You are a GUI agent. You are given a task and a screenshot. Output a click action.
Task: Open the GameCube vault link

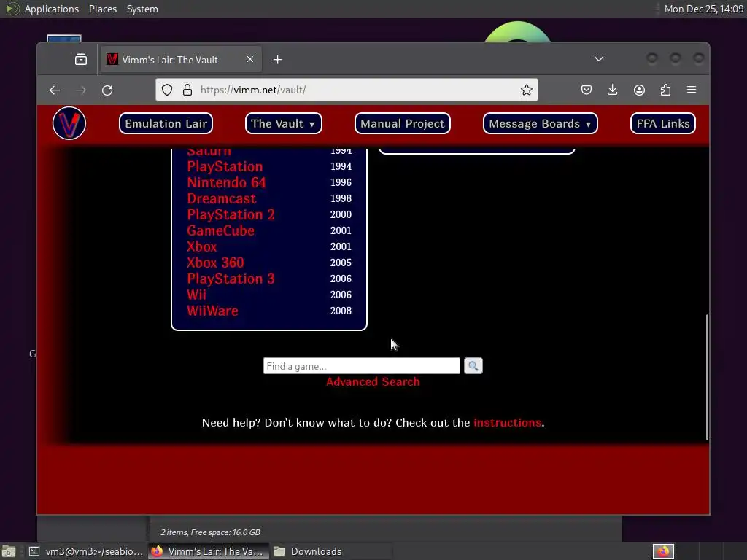[220, 230]
